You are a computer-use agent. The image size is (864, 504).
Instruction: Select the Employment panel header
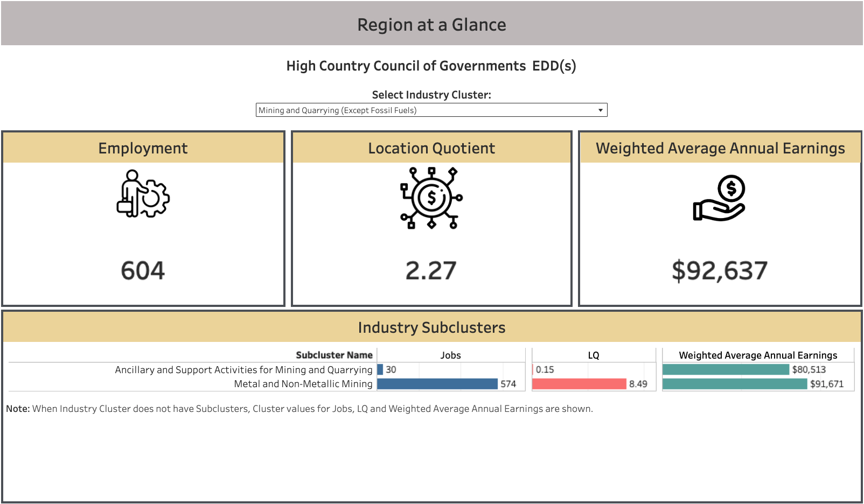coord(143,148)
